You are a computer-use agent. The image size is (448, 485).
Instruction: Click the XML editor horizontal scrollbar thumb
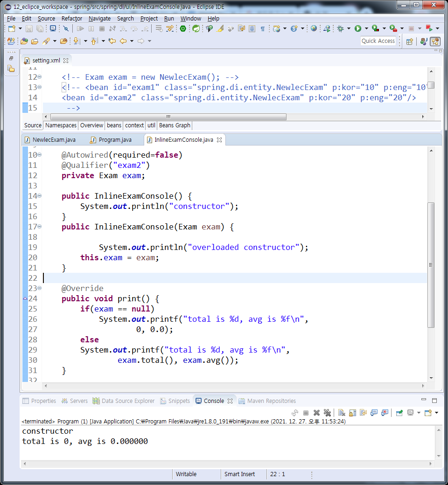(168, 117)
